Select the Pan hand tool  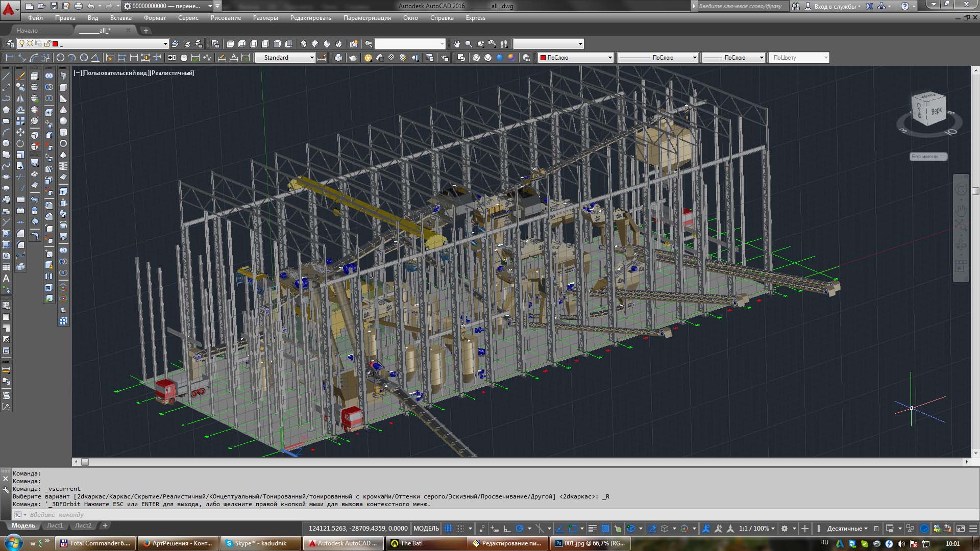pyautogui.click(x=456, y=44)
